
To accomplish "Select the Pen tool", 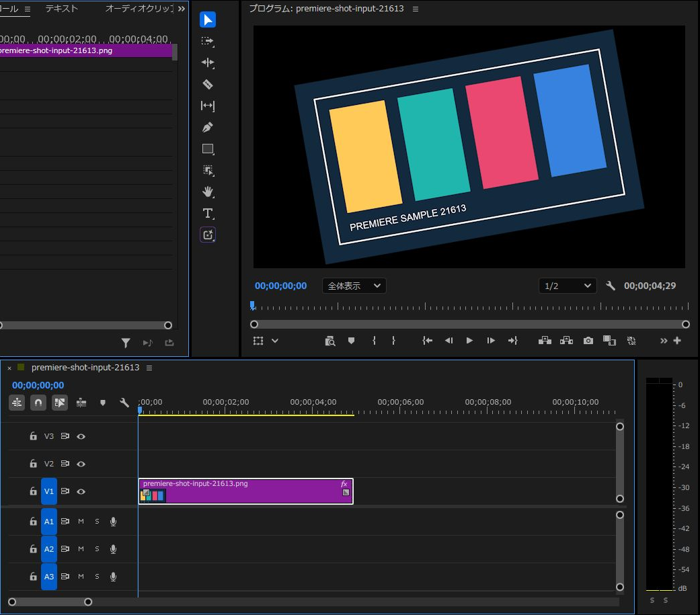I will point(208,127).
